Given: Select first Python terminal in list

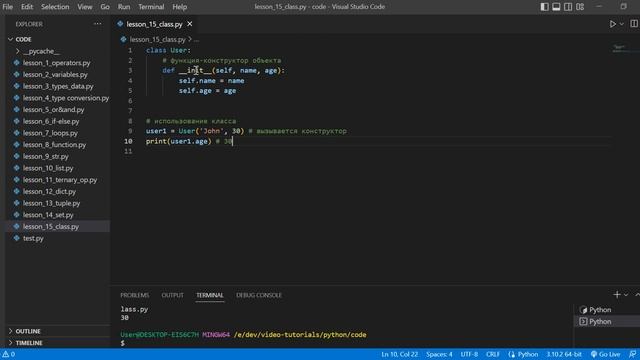Looking at the screenshot, I should [x=596, y=310].
